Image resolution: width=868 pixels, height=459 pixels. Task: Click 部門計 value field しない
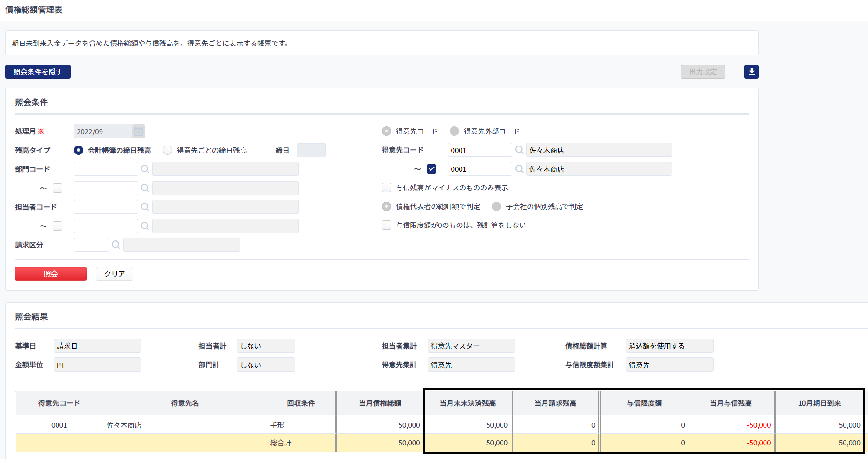coord(266,364)
